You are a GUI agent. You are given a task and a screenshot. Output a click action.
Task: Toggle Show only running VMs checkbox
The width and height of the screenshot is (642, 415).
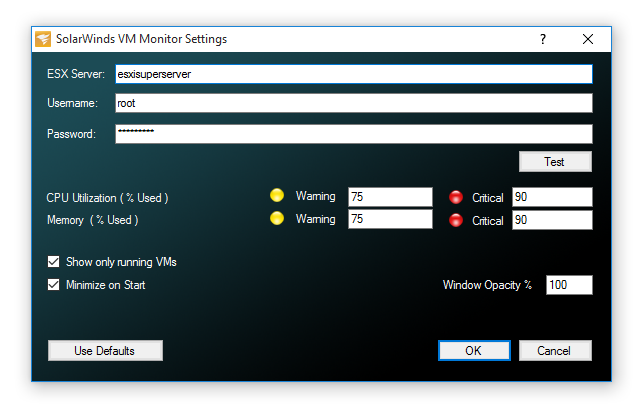54,262
